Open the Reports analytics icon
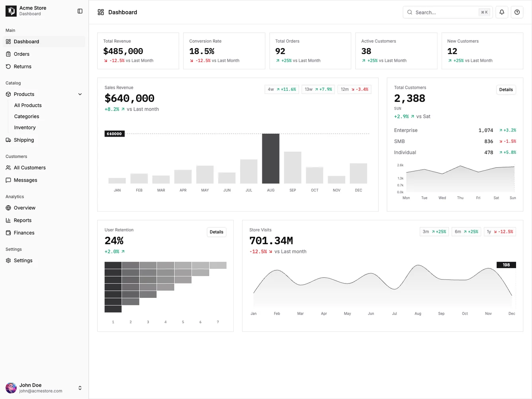Viewport: 532px width, 399px height. coord(8,220)
